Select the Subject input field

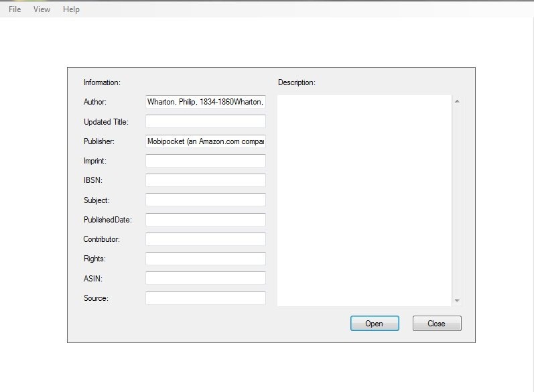pyautogui.click(x=205, y=200)
